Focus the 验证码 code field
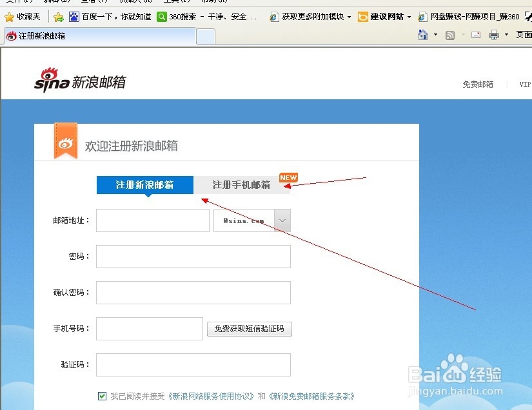 (193, 365)
